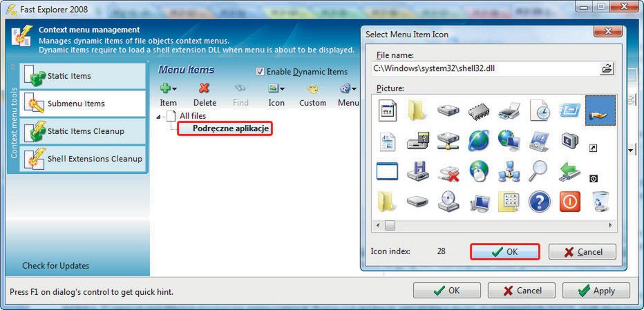The width and height of the screenshot is (644, 310).
Task: Pick the globe with mouse icon
Action: [479, 171]
